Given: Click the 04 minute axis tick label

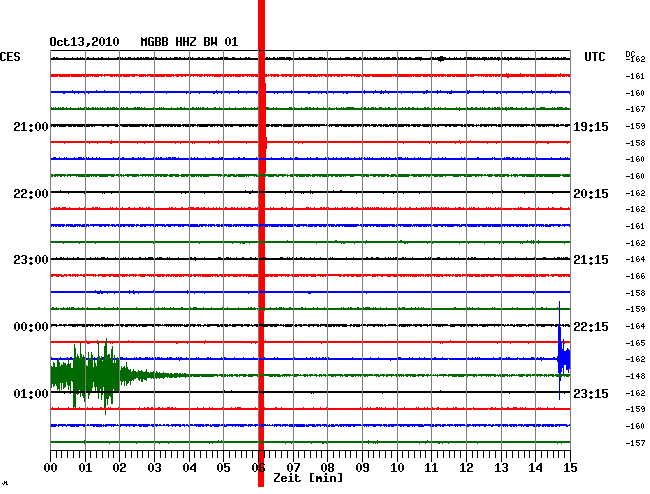Looking at the screenshot, I should tap(189, 468).
